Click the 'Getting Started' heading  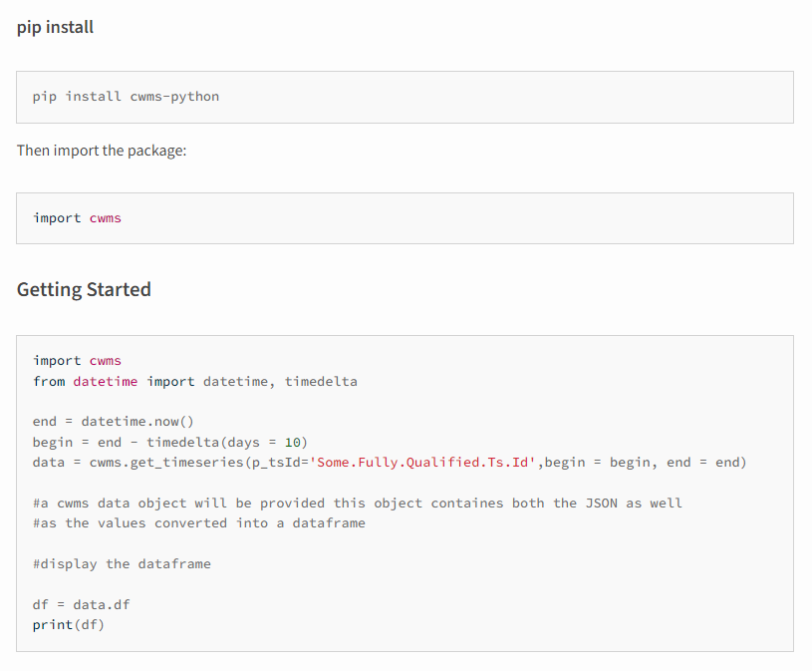pyautogui.click(x=84, y=289)
